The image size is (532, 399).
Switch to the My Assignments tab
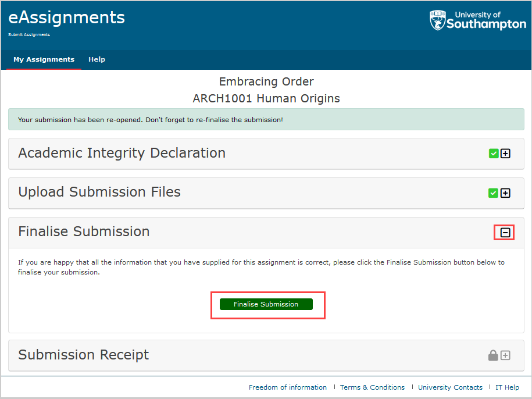(x=44, y=59)
